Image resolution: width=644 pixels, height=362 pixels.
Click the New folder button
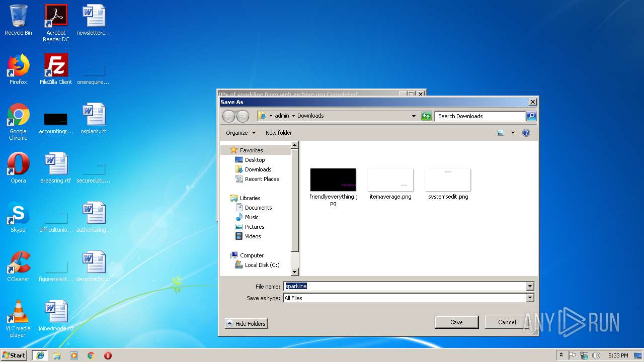(279, 133)
